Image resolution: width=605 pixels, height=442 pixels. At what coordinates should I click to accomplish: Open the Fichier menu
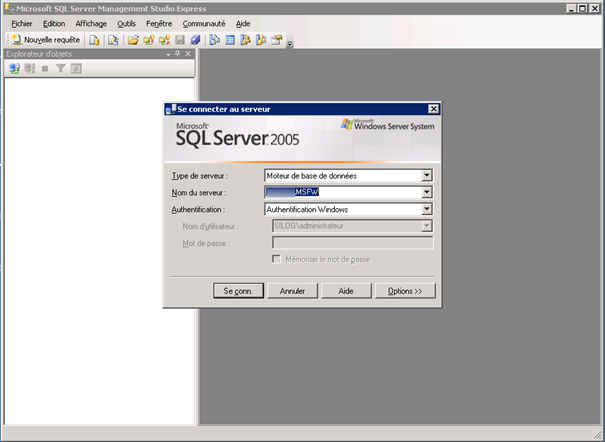22,24
